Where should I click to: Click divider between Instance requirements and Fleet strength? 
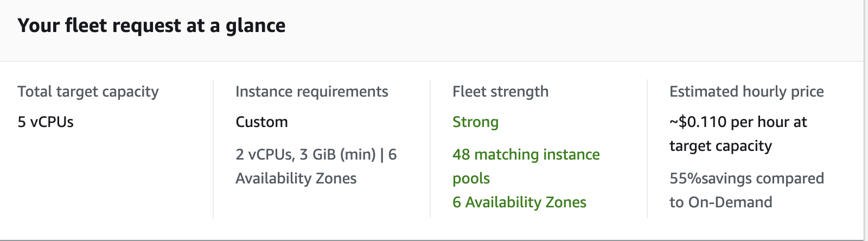430,149
